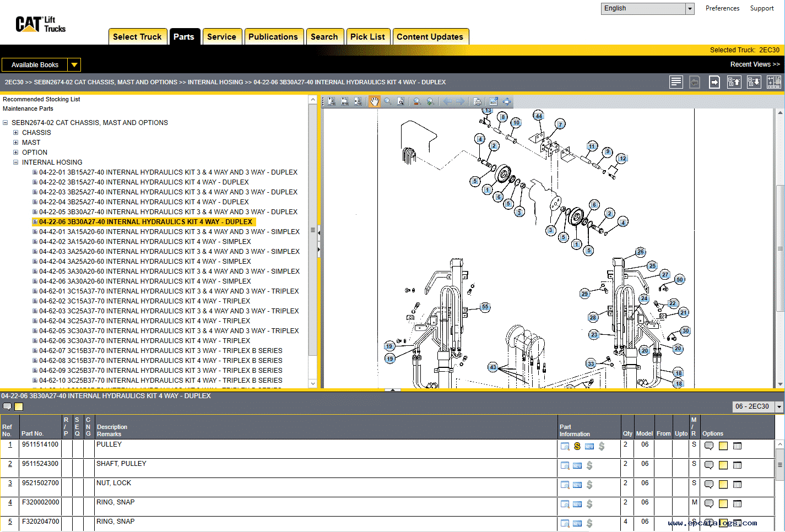
Task: Click the second page-layout icon in diagram toolbar
Action: (345, 101)
